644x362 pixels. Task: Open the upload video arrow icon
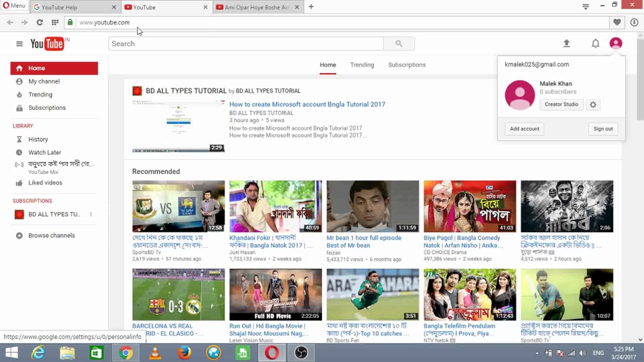coord(567,44)
